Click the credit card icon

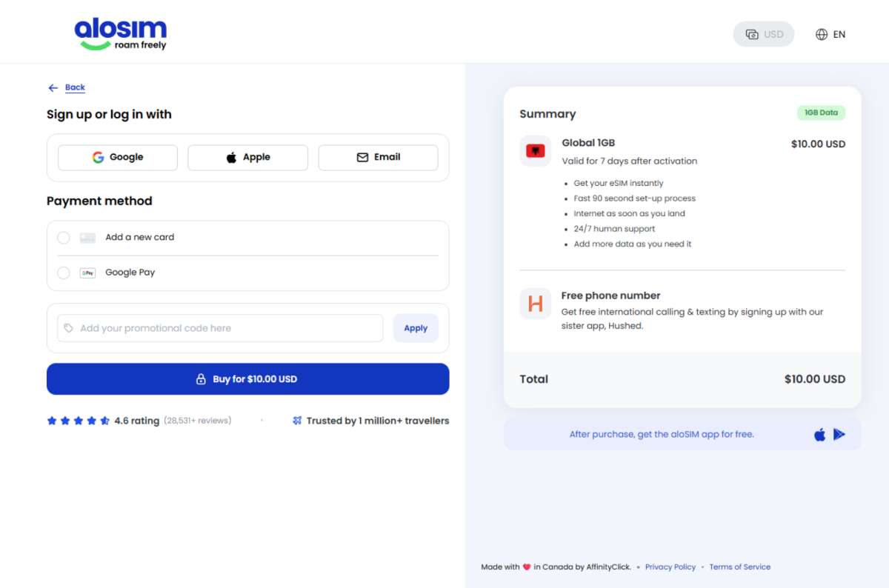pos(87,238)
